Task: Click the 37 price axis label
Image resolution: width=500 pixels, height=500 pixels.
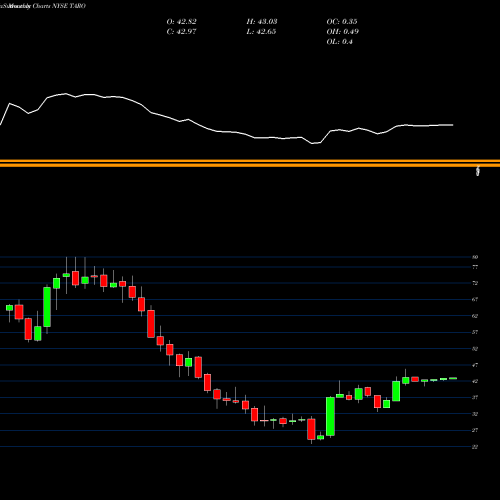Action: (x=475, y=397)
